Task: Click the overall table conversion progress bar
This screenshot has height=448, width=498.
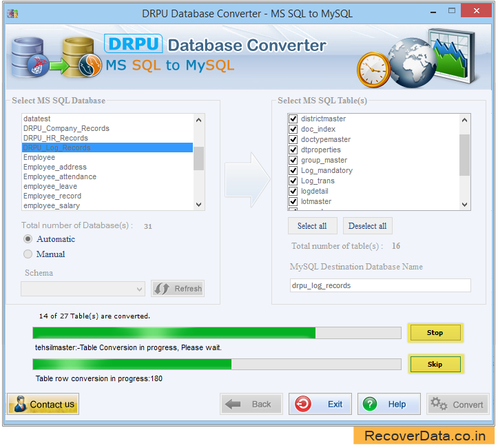Action: [217, 333]
